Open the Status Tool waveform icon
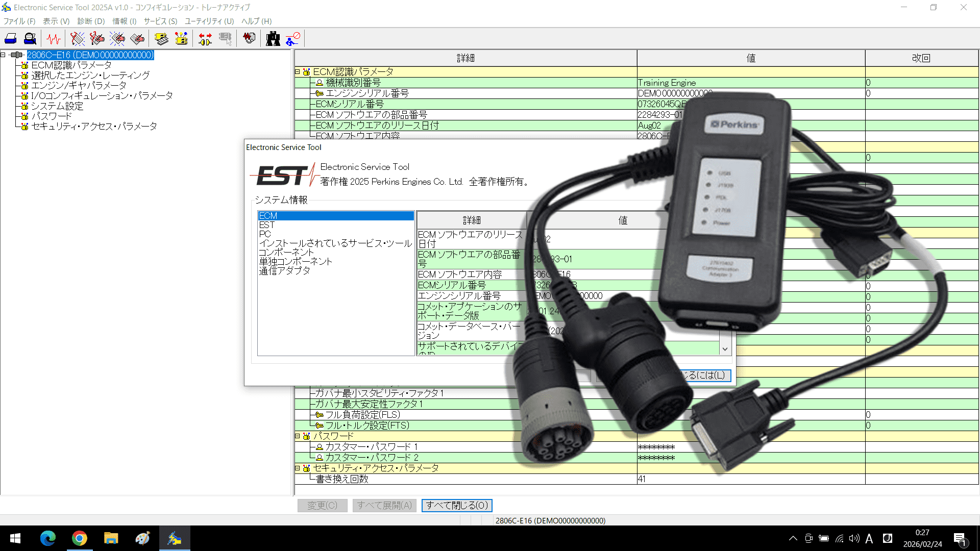Image resolution: width=980 pixels, height=551 pixels. [53, 39]
